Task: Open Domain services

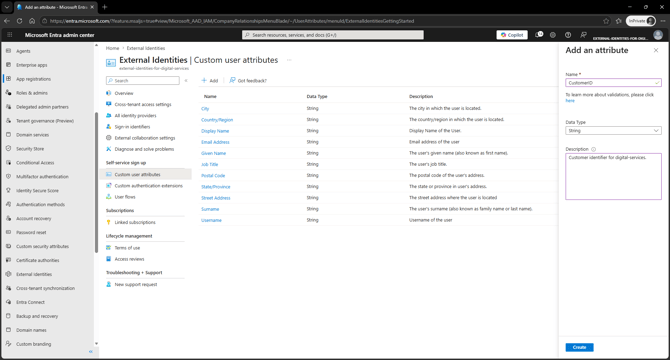Action: click(x=32, y=135)
